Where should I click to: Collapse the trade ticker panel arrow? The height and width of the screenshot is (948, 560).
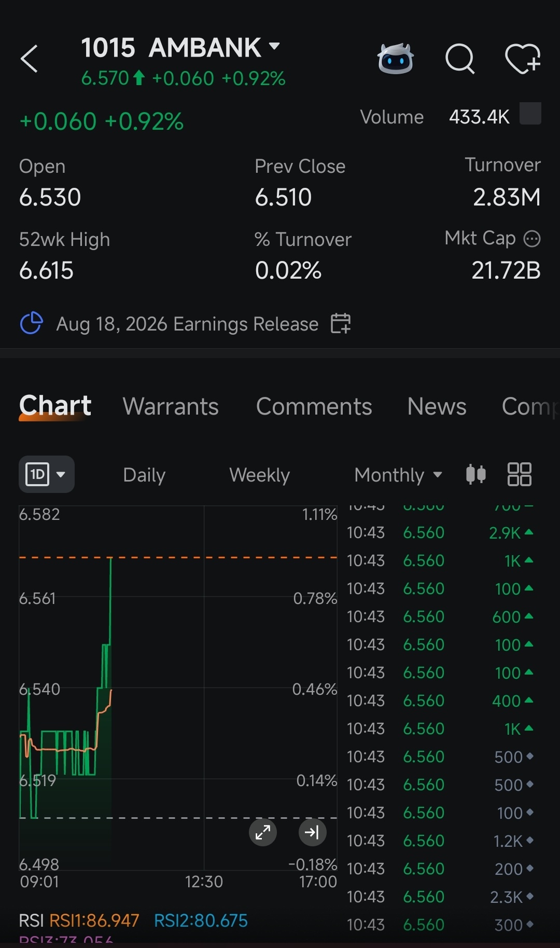[x=313, y=832]
